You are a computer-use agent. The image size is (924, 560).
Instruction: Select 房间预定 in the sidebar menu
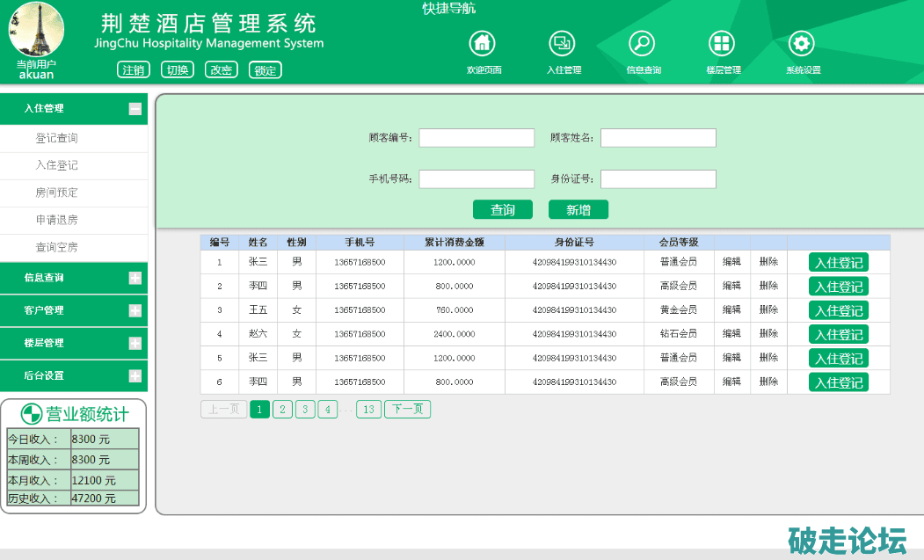click(x=56, y=193)
